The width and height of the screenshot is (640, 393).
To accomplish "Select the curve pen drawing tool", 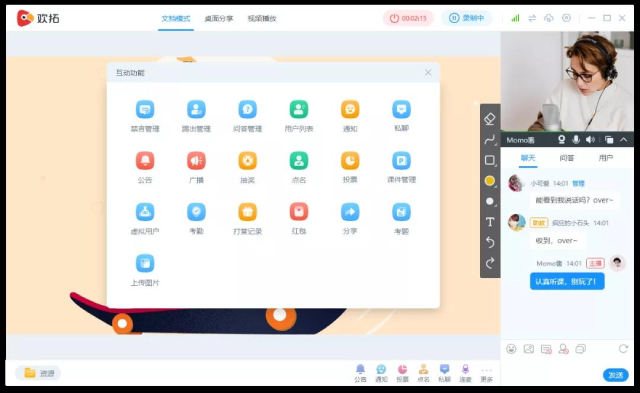I will (490, 140).
